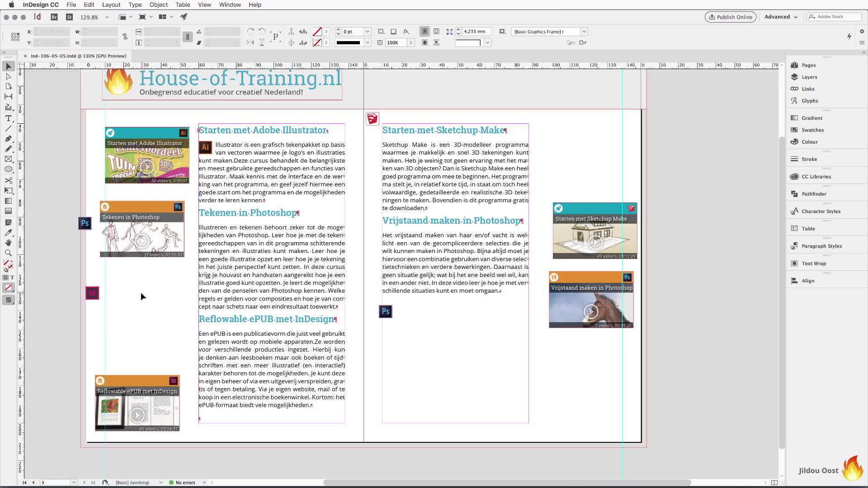
Task: Open the Window menu
Action: [x=230, y=5]
